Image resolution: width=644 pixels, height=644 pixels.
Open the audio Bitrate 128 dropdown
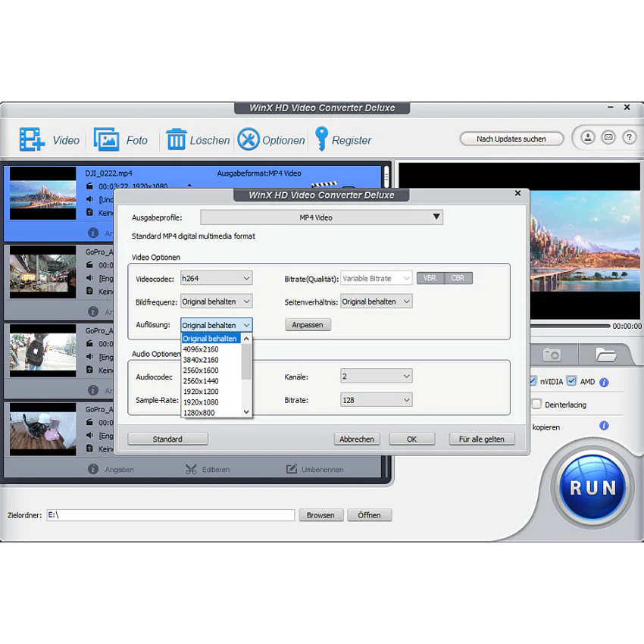pyautogui.click(x=377, y=399)
